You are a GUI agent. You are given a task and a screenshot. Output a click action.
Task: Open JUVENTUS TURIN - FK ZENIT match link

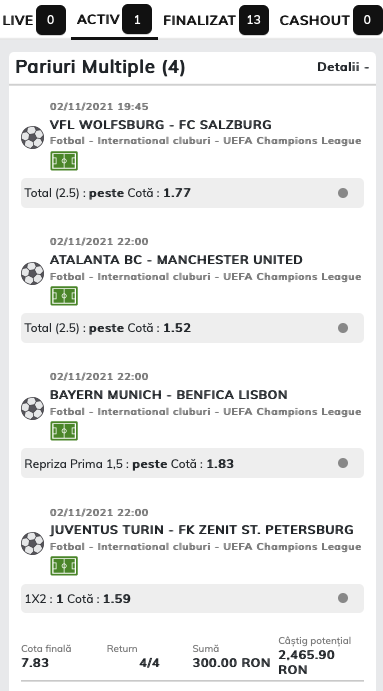tap(201, 530)
